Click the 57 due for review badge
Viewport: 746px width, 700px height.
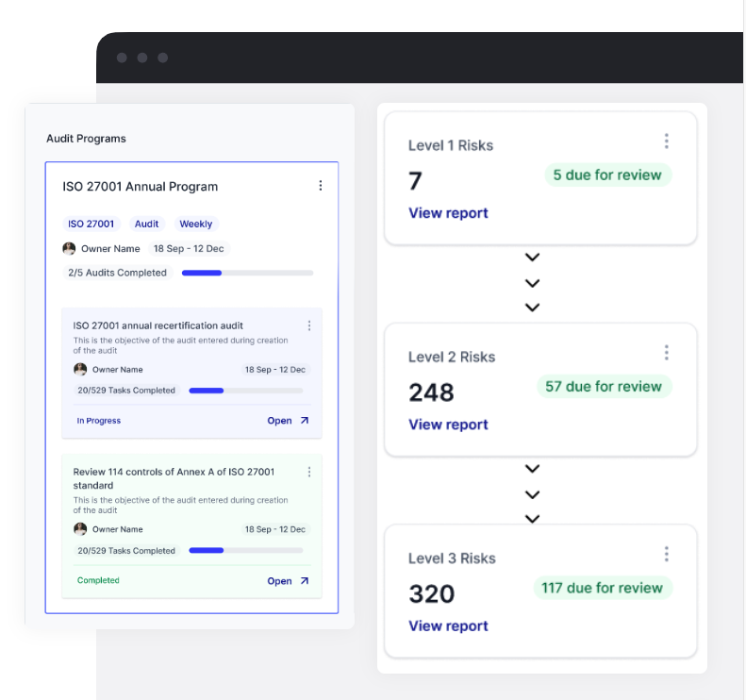pyautogui.click(x=605, y=386)
